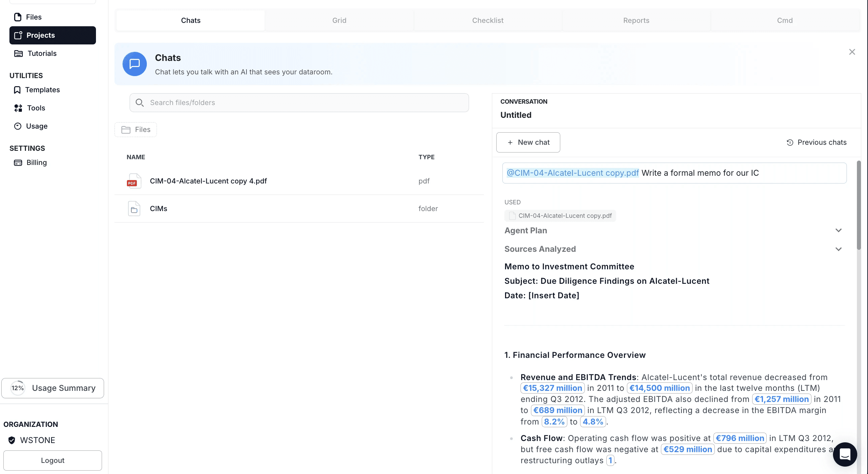Click the €1,257 million citation
Viewport: 868px width, 474px height.
(782, 399)
